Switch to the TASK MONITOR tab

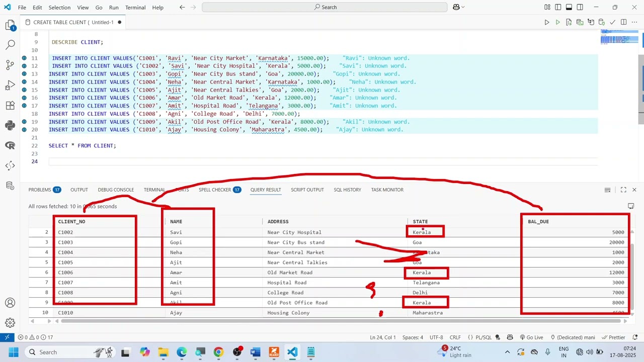387,190
